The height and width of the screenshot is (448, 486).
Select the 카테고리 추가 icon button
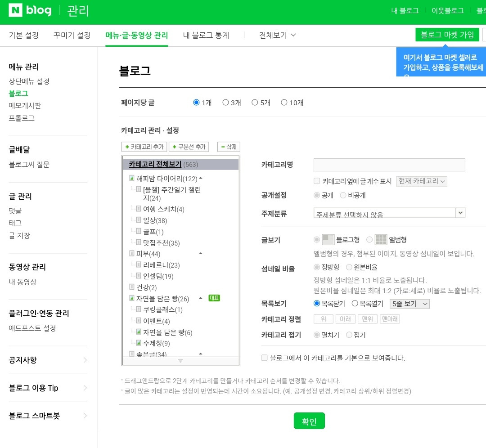click(x=144, y=147)
